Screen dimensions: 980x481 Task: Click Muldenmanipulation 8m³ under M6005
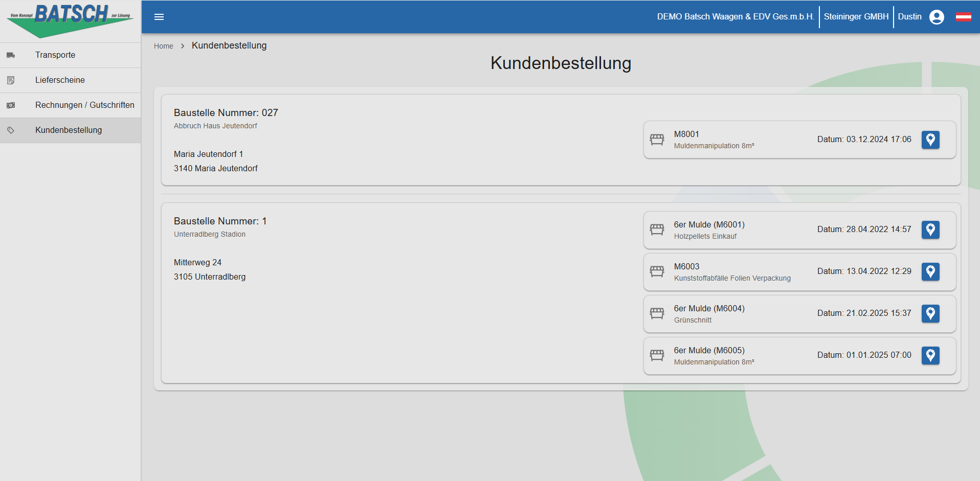(x=714, y=362)
